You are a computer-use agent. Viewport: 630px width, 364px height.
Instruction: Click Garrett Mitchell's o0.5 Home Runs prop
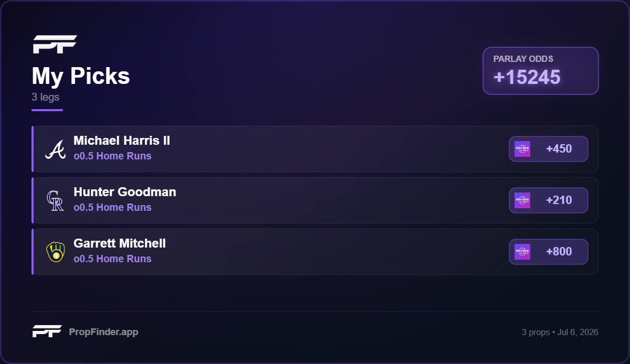(112, 259)
